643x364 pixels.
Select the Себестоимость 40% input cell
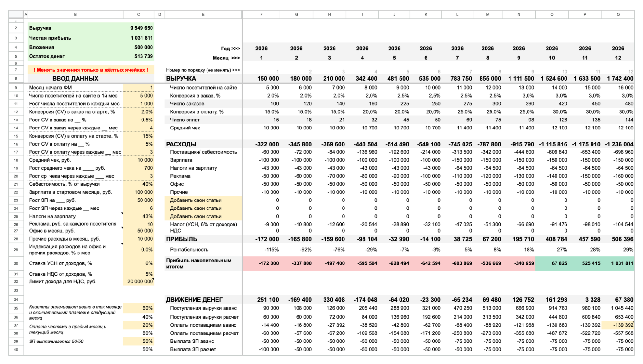139,184
